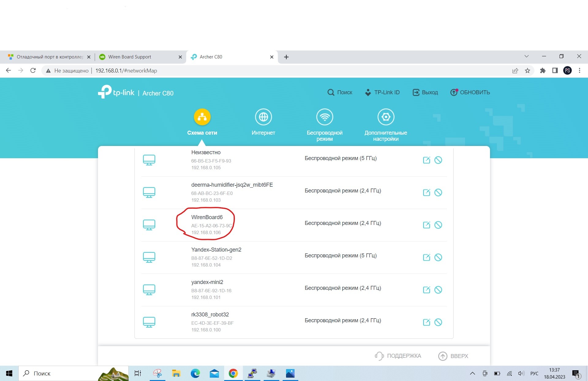Jump to top with ВВЕРХ button
Screen dimensions: 588x381
(x=453, y=356)
